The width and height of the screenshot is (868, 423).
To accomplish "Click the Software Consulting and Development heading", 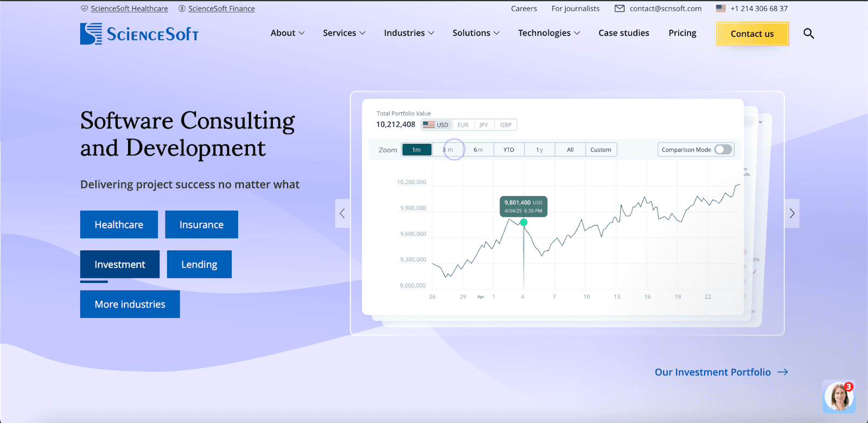I will pyautogui.click(x=188, y=134).
